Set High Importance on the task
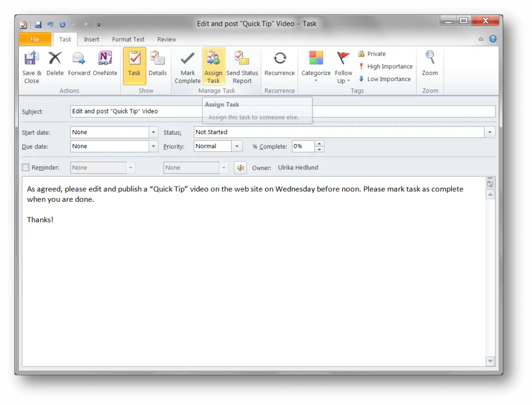The width and height of the screenshot is (532, 404). 385,66
